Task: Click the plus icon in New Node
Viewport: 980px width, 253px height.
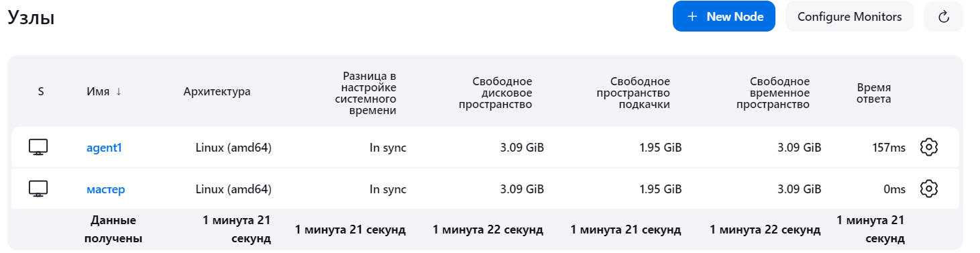Action: (x=693, y=17)
